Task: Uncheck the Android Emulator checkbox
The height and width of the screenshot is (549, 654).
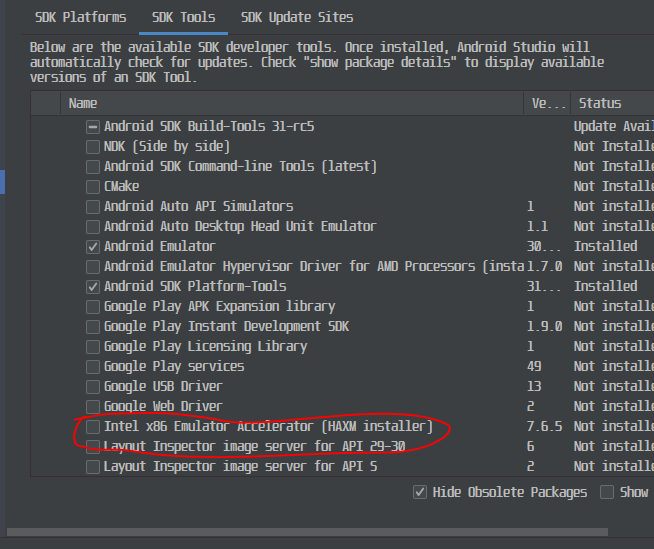Action: coord(93,247)
